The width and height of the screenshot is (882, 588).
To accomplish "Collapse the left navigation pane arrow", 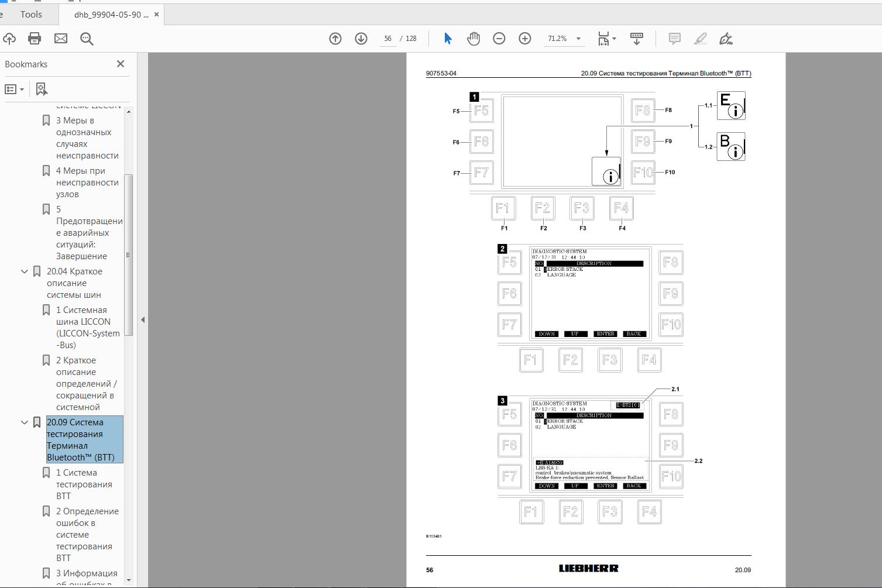I will [143, 319].
